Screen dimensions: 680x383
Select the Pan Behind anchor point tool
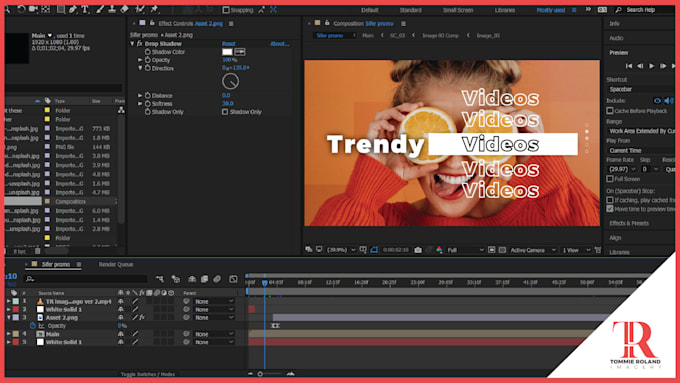point(46,9)
